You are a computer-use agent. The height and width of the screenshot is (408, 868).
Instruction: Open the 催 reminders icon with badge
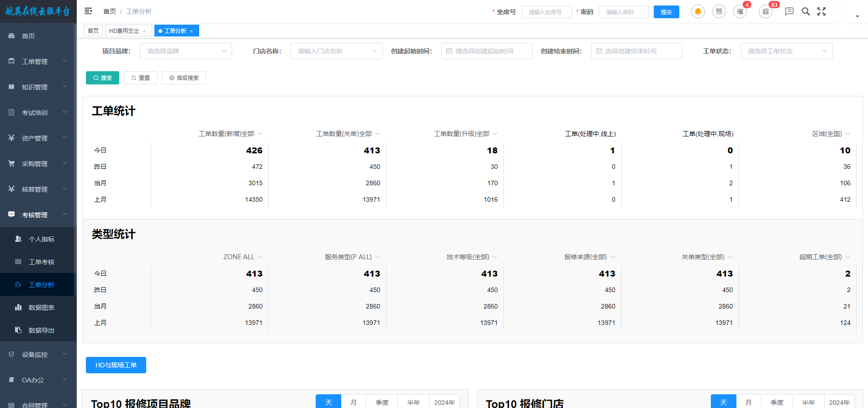pyautogui.click(x=740, y=12)
